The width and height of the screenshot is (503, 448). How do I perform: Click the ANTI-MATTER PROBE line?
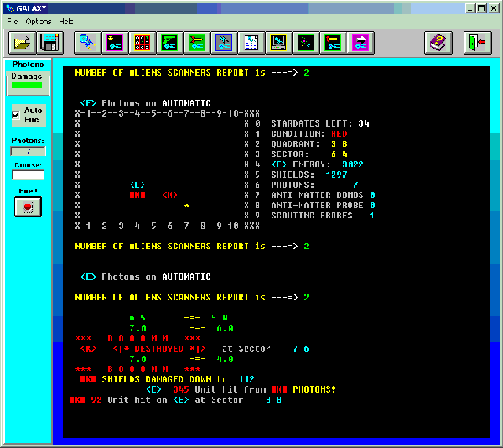pyautogui.click(x=323, y=206)
